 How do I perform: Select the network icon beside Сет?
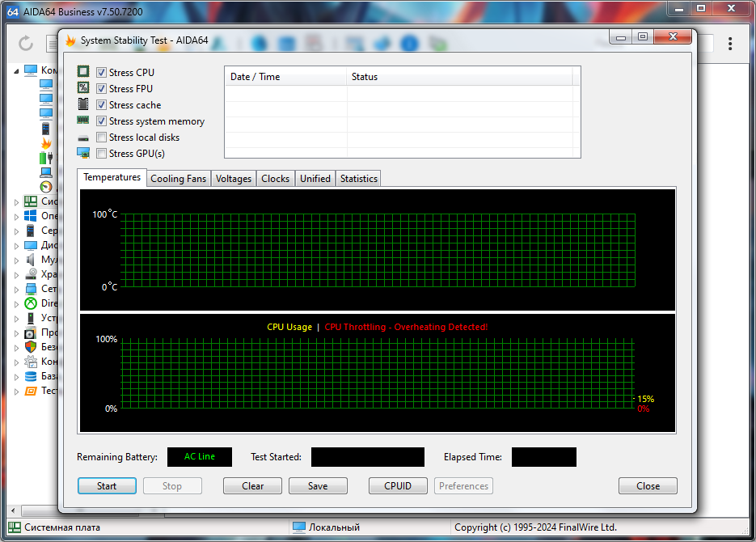click(x=31, y=289)
